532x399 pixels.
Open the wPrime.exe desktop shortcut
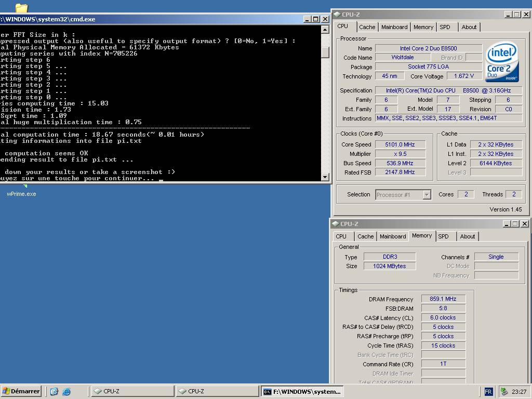[21, 194]
